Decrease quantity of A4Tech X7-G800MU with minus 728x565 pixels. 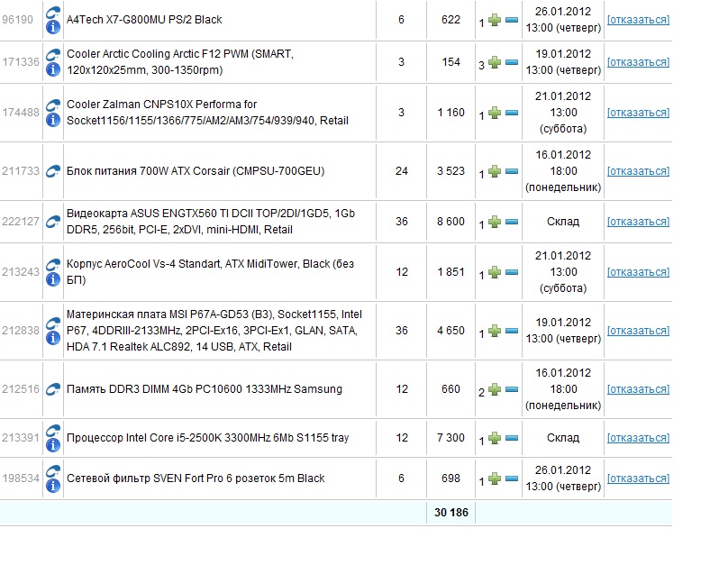click(512, 20)
